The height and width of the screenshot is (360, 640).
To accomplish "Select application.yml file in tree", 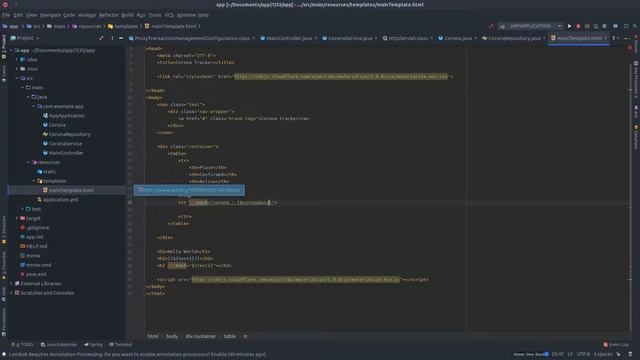I will pyautogui.click(x=60, y=200).
